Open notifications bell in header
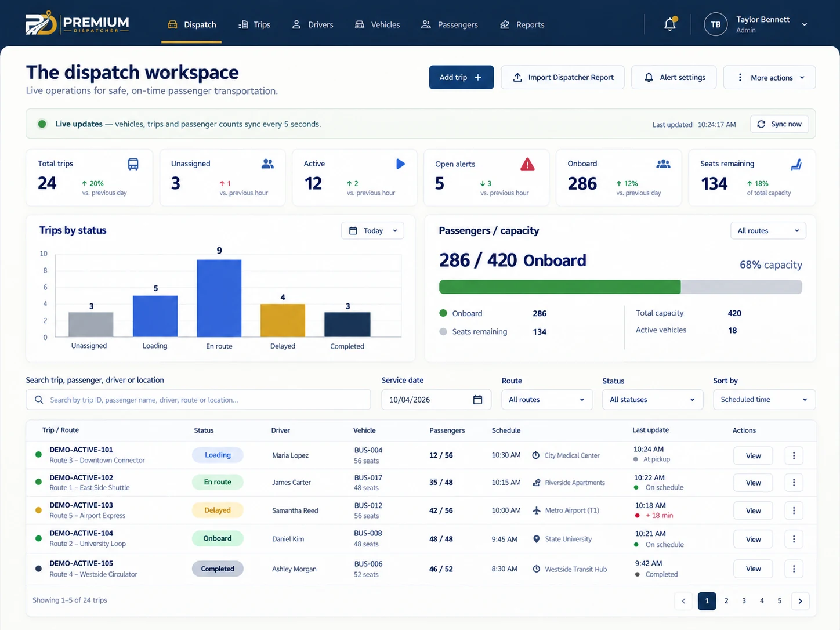 pyautogui.click(x=670, y=24)
